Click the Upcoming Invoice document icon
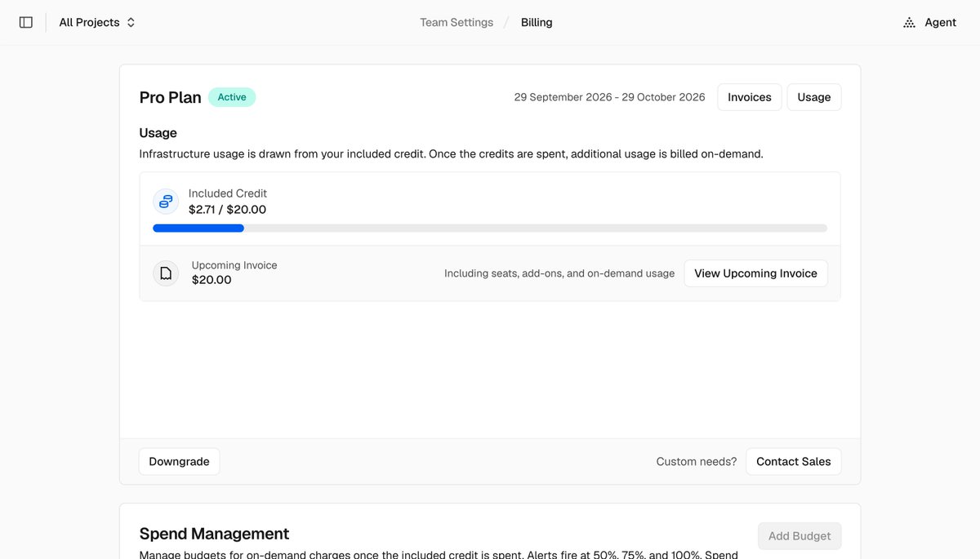 166,273
